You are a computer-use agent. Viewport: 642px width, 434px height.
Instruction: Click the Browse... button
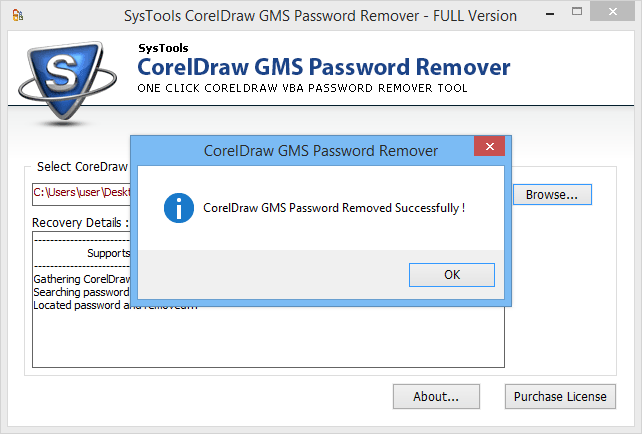click(552, 194)
